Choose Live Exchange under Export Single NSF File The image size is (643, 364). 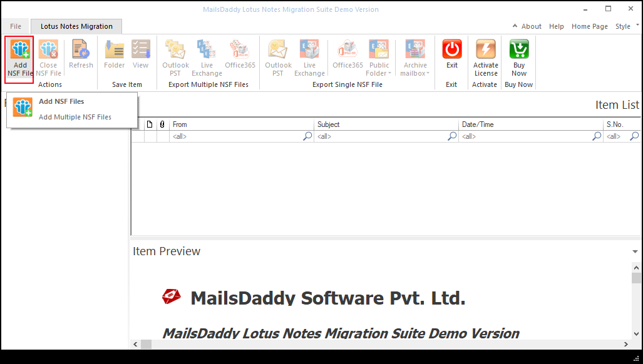pos(309,59)
